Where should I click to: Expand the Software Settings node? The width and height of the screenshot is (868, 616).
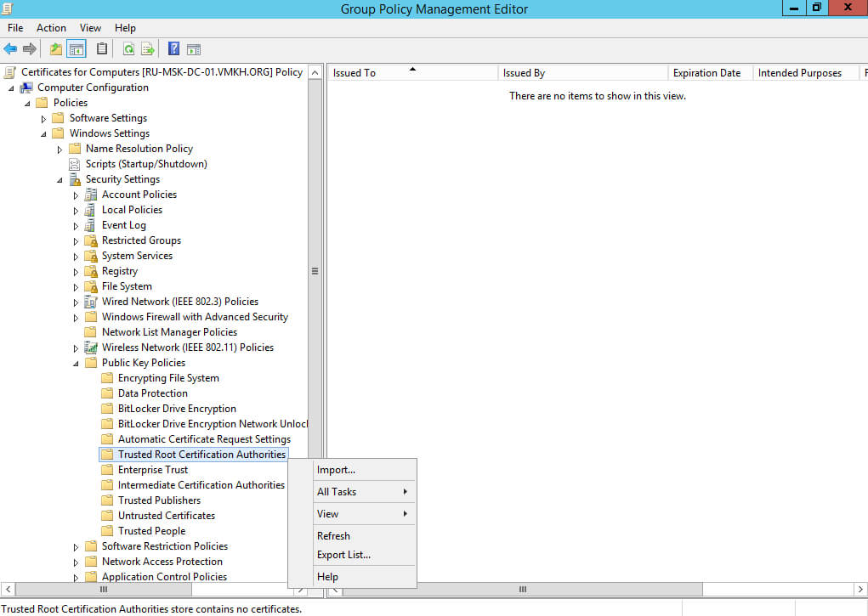coord(43,119)
